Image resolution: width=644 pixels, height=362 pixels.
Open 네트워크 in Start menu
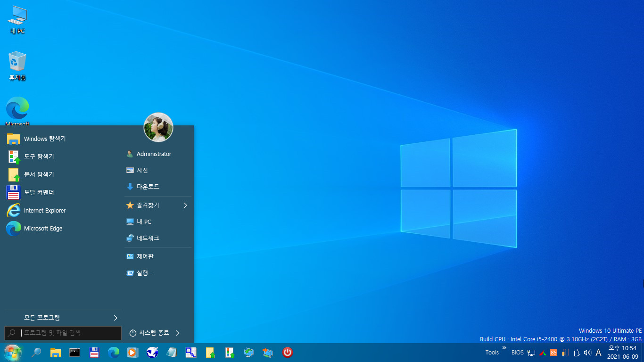click(x=158, y=238)
